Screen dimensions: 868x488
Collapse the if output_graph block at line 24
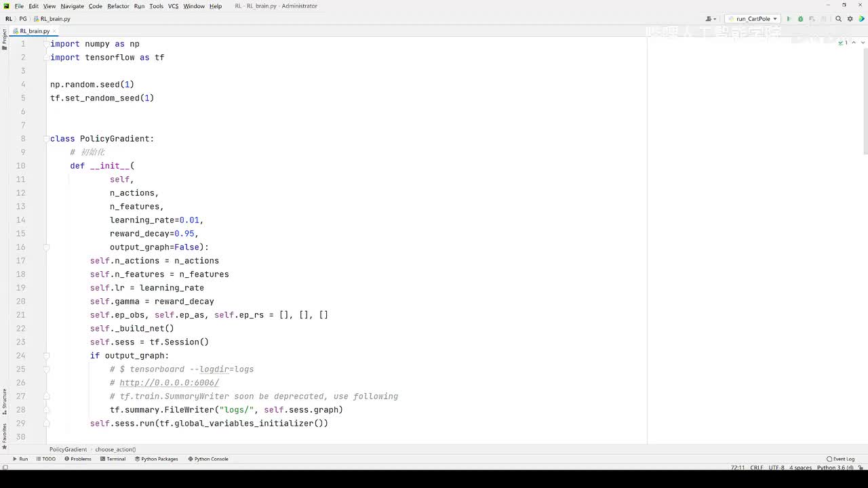47,356
